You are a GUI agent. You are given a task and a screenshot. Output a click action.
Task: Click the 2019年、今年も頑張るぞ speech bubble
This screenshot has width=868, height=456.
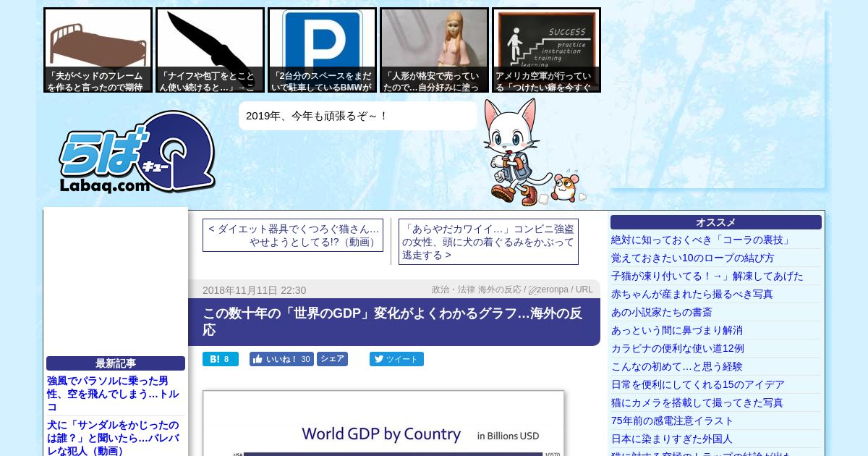click(358, 116)
